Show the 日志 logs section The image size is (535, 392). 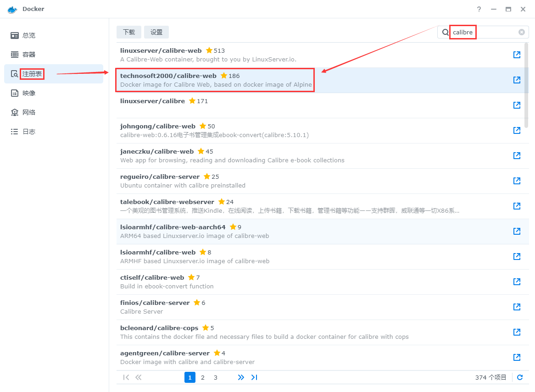[x=28, y=132]
